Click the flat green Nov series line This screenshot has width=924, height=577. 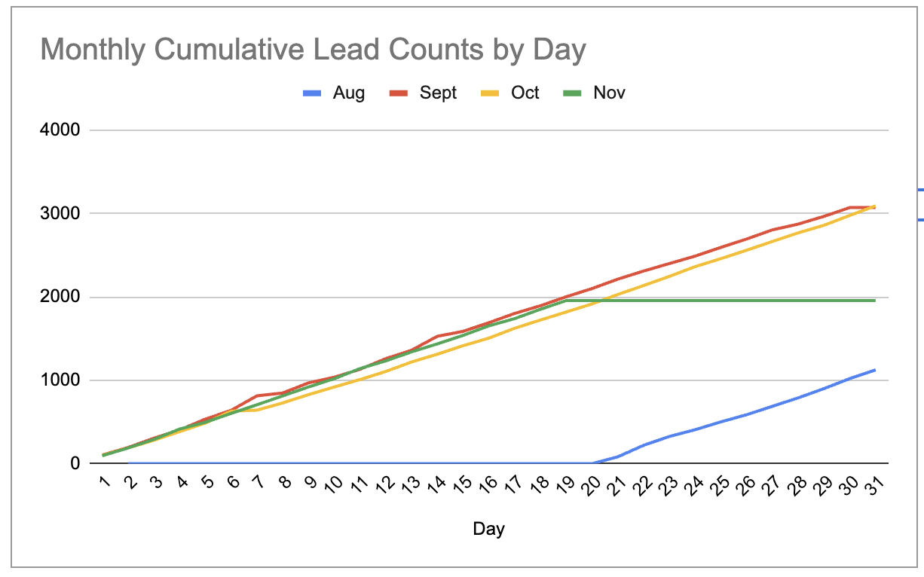[x=724, y=301]
